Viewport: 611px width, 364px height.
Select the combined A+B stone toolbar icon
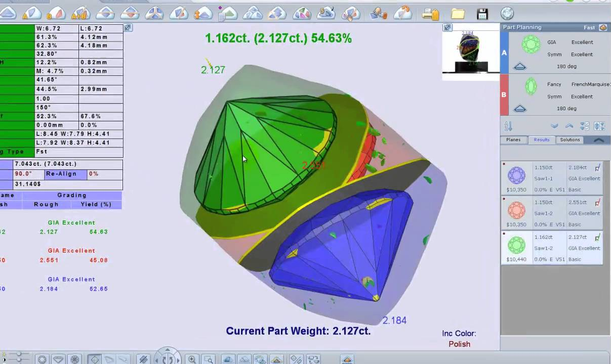(x=80, y=13)
